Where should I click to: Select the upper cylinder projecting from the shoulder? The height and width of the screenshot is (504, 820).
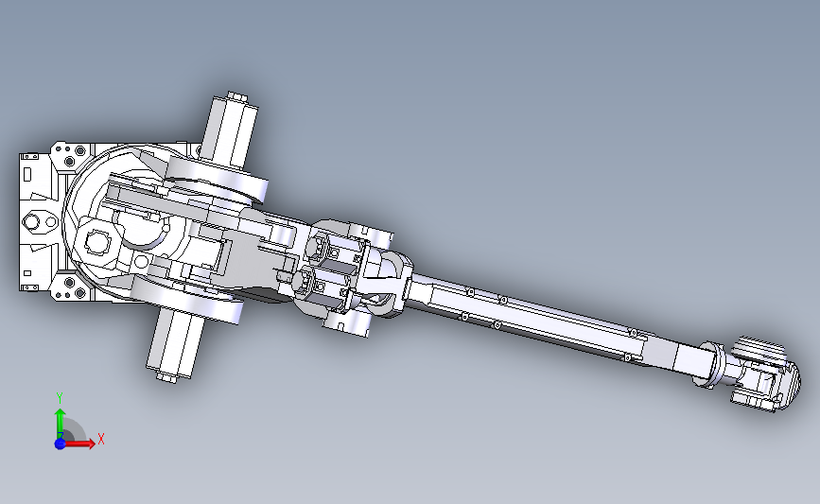229,130
